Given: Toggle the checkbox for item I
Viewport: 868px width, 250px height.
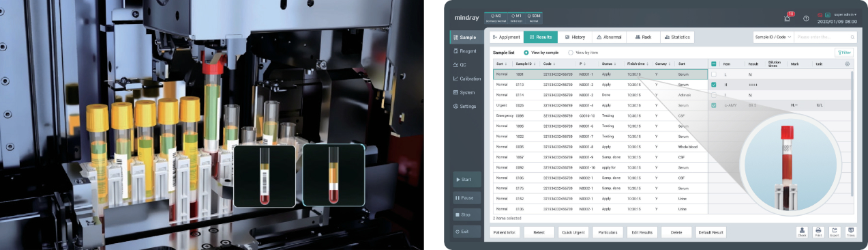Looking at the screenshot, I should click(x=714, y=95).
